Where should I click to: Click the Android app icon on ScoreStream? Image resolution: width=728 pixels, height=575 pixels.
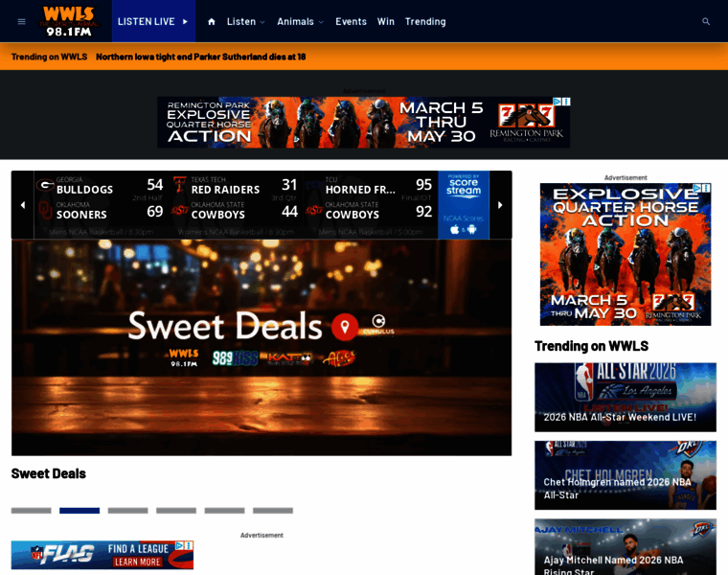click(x=471, y=229)
